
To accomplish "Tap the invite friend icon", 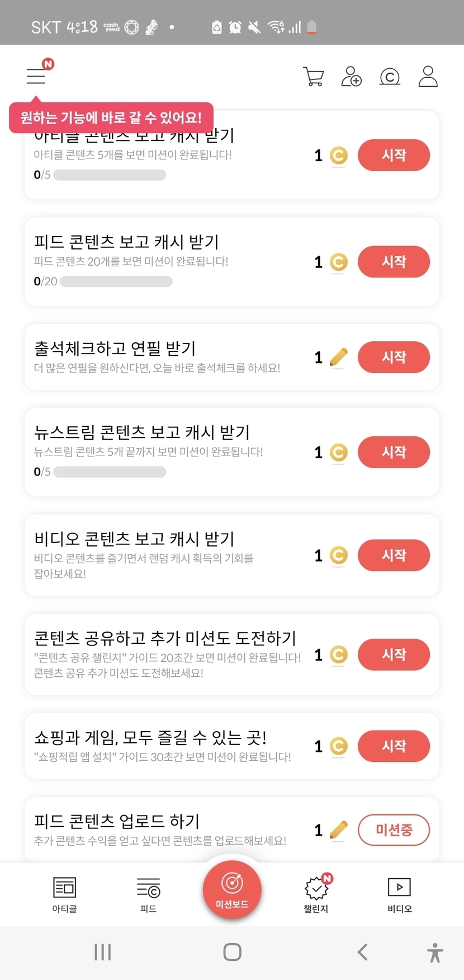I will pyautogui.click(x=351, y=77).
